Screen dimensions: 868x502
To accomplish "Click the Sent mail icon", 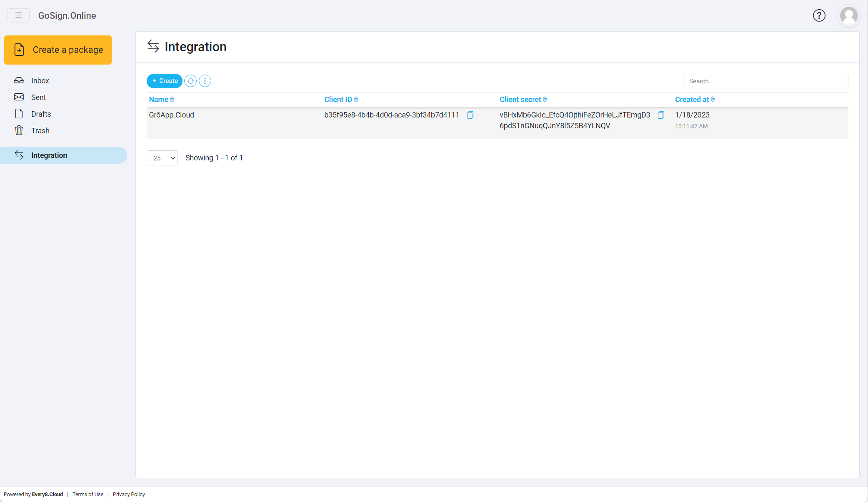I will [x=19, y=97].
